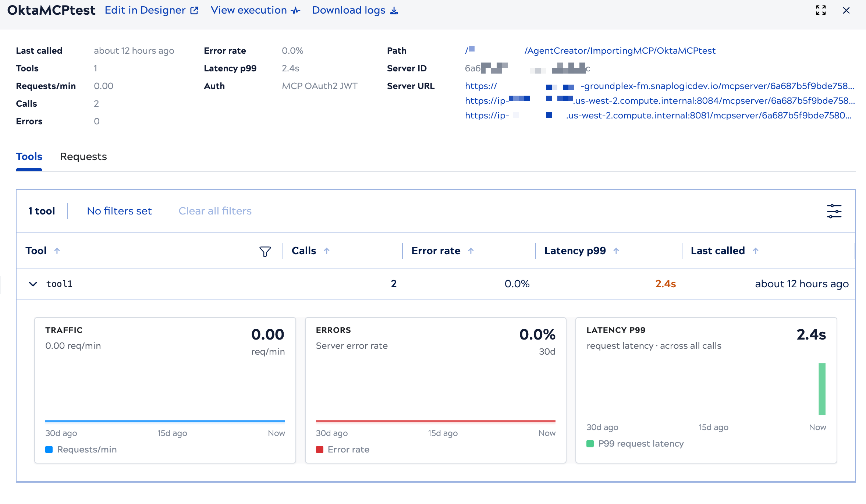Click the green latency bar in chart
The width and height of the screenshot is (866, 504).
click(x=822, y=389)
